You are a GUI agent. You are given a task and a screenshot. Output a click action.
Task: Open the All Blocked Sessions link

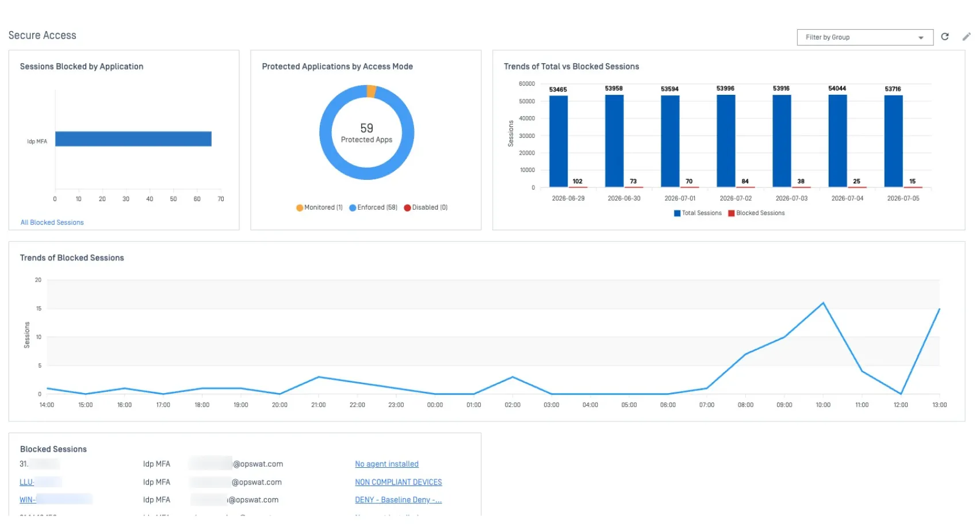pos(52,222)
